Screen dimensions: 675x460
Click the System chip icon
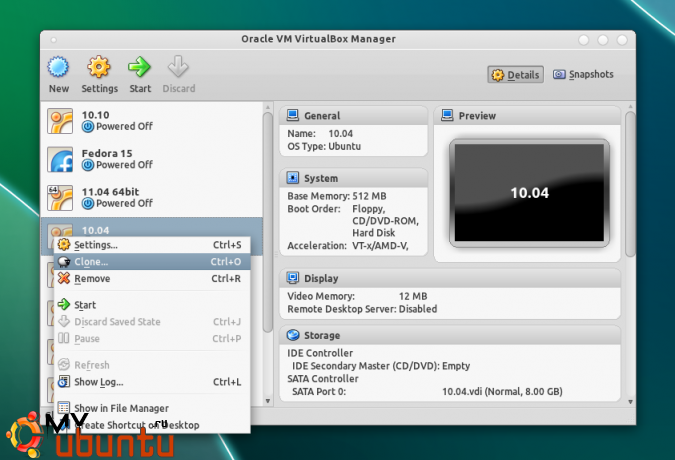click(x=293, y=178)
